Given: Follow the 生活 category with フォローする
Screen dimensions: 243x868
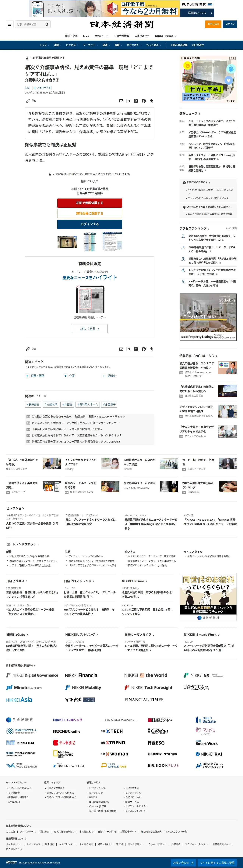Looking at the screenshot, I should [42, 88].
